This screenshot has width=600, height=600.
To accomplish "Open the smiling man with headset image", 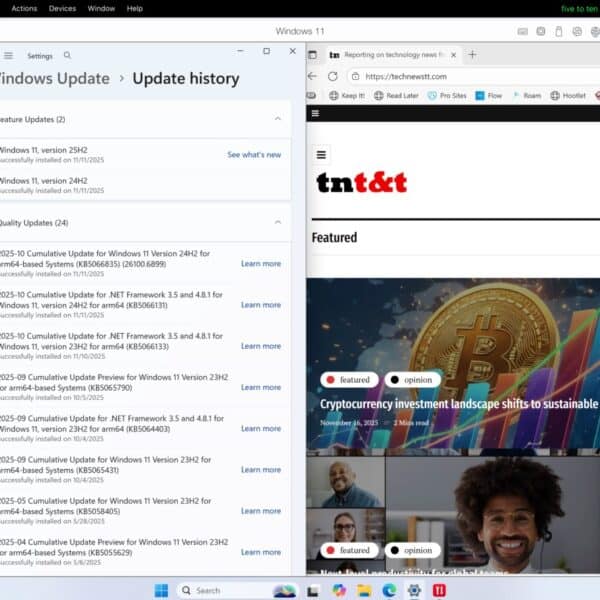I will pos(492,515).
